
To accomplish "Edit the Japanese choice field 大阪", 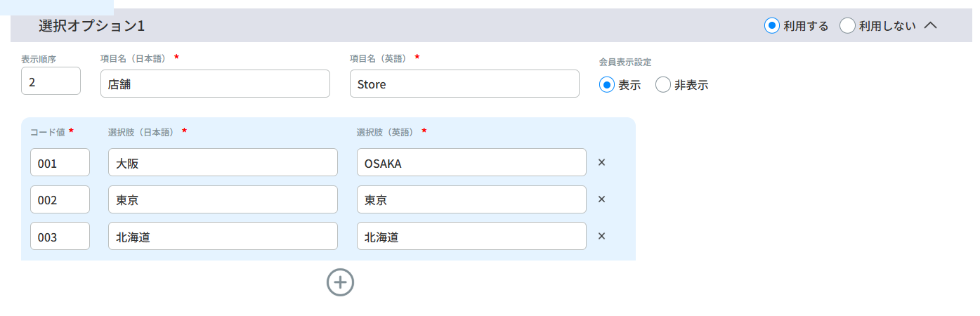I will click(x=223, y=162).
